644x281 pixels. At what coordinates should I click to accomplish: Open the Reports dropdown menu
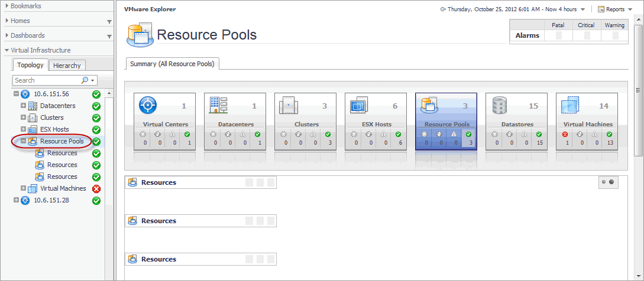tap(614, 9)
